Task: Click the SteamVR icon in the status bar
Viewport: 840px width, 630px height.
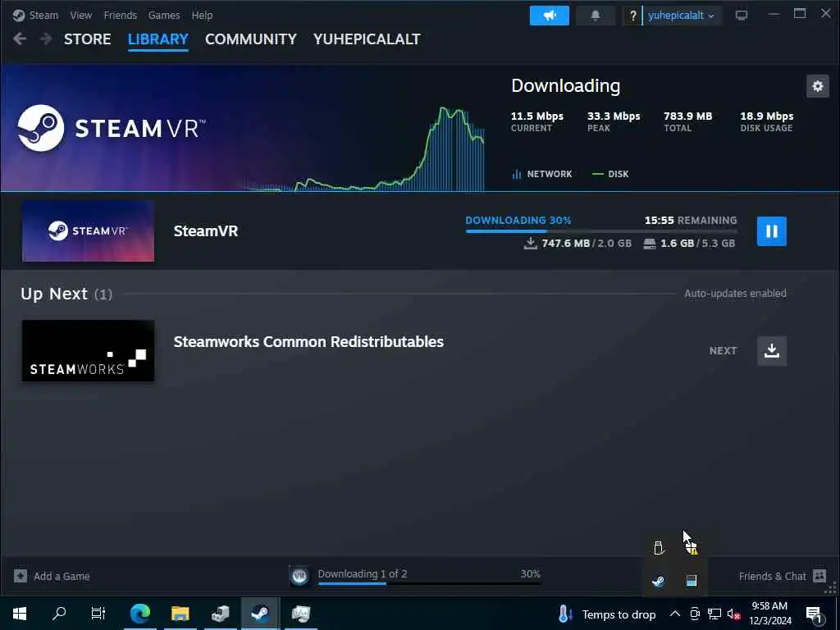Action: tap(299, 576)
